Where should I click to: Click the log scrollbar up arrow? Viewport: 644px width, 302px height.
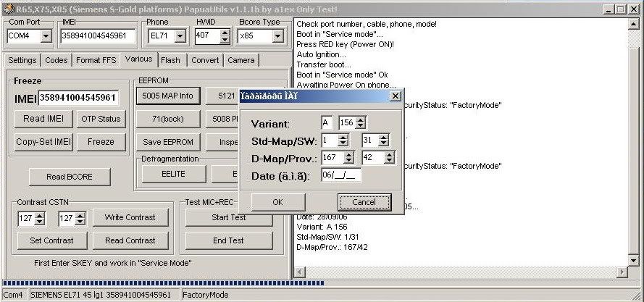click(x=633, y=24)
